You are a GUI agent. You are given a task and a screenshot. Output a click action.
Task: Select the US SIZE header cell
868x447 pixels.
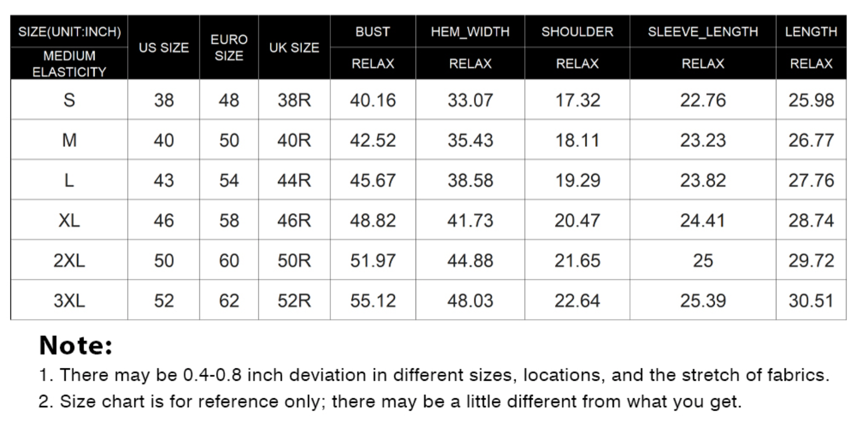[163, 48]
